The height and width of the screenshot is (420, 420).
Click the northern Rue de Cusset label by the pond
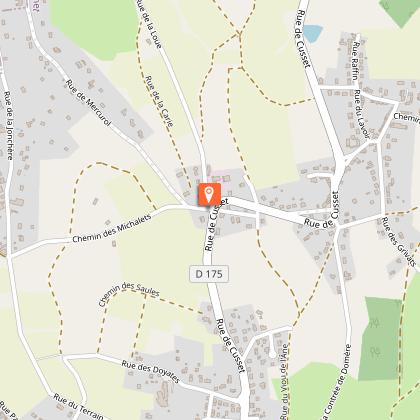[x=303, y=39]
